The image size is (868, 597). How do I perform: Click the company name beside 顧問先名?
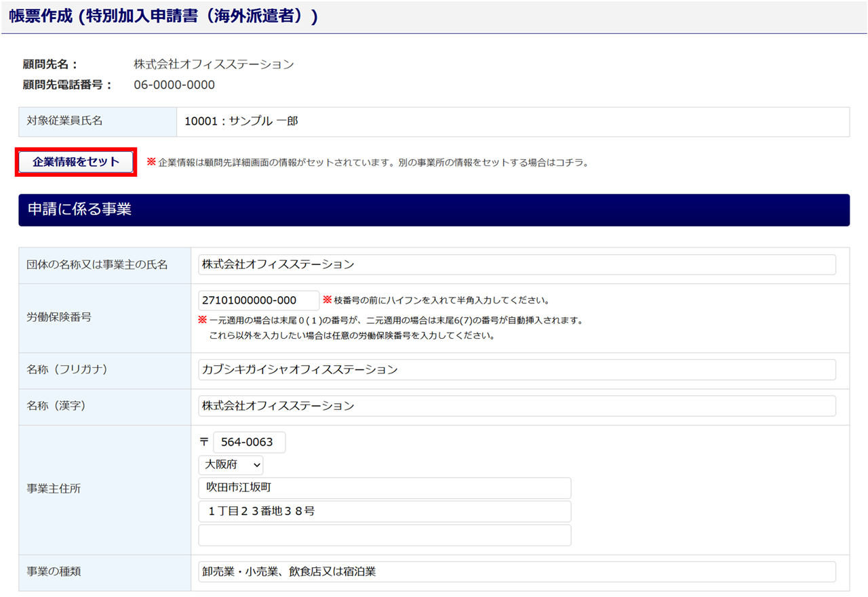[214, 65]
